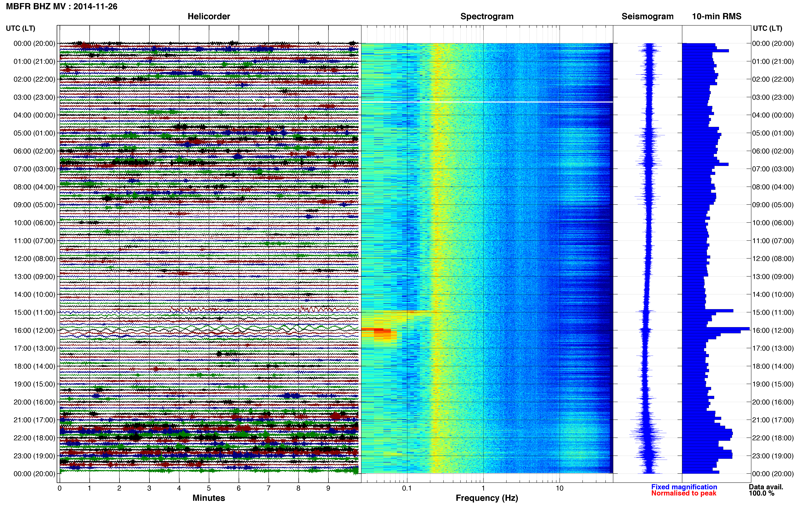The width and height of the screenshot is (812, 508).
Task: Click the 'Minutes' x-axis label
Action: [x=209, y=498]
